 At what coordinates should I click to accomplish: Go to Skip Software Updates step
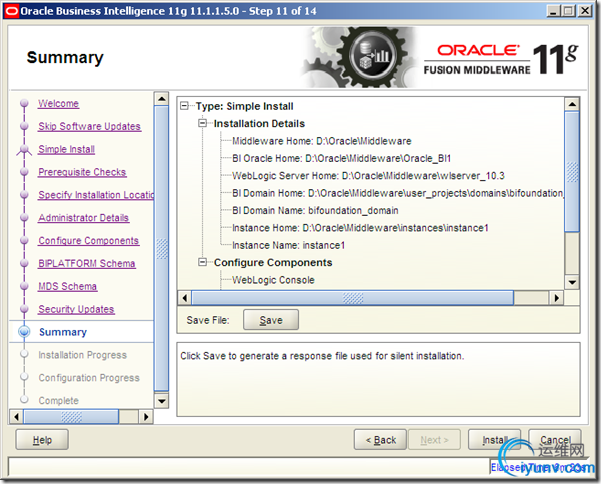(89, 126)
